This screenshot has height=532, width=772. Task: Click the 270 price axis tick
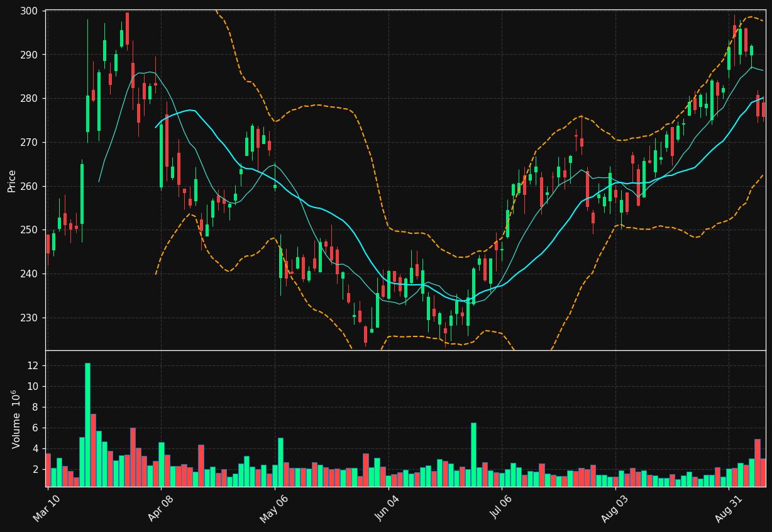[x=28, y=143]
